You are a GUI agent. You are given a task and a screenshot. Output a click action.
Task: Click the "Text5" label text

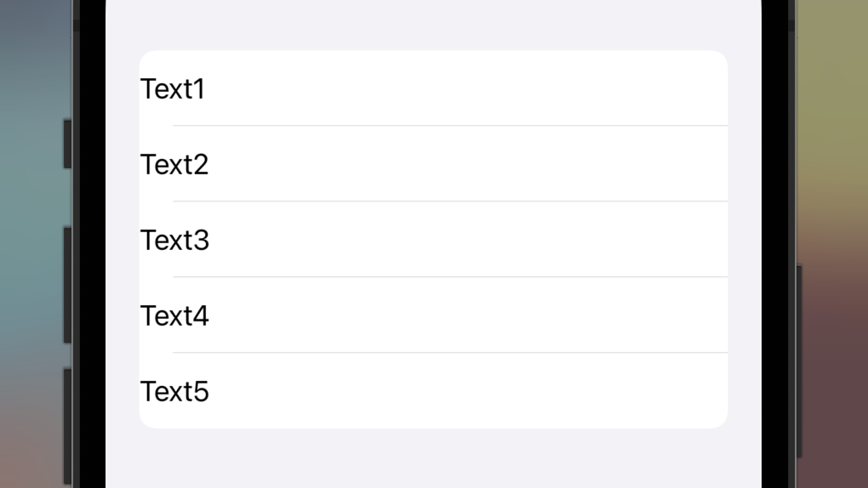175,392
